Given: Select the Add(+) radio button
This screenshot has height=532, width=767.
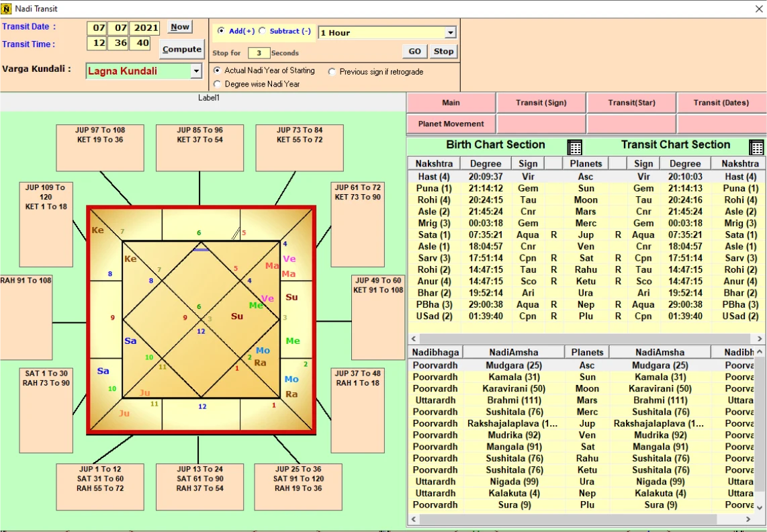Looking at the screenshot, I should (x=221, y=31).
